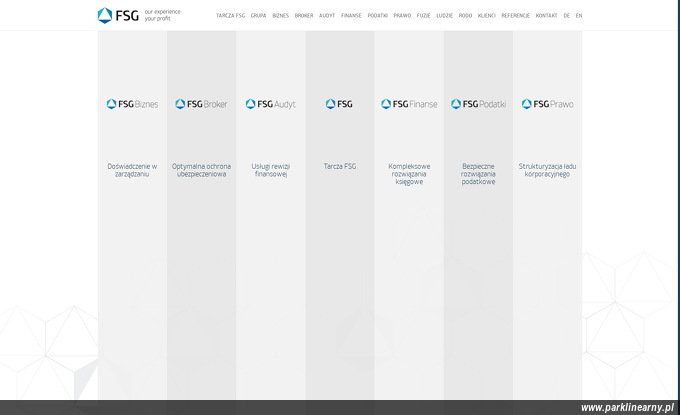Click the FSG Biznes logo

[x=132, y=104]
